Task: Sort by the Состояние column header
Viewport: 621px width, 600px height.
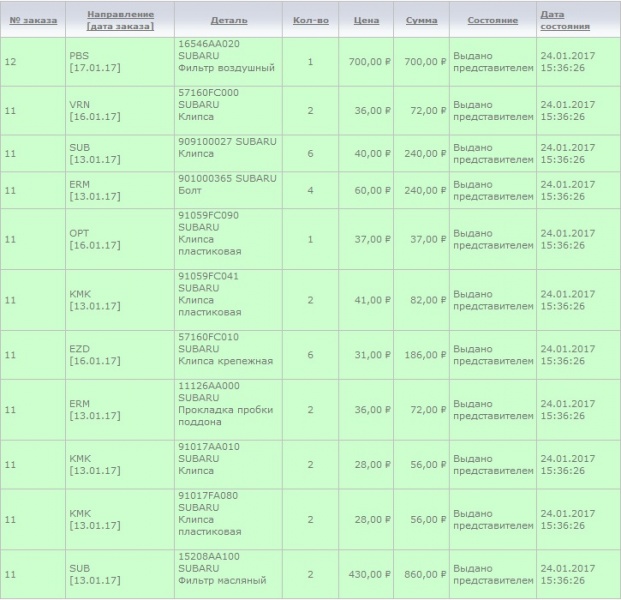Action: click(x=492, y=20)
